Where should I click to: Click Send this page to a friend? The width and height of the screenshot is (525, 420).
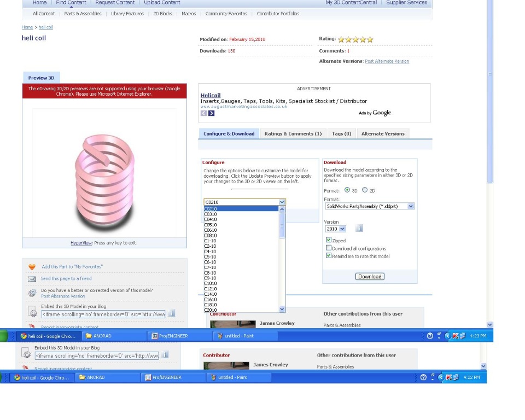coord(66,278)
